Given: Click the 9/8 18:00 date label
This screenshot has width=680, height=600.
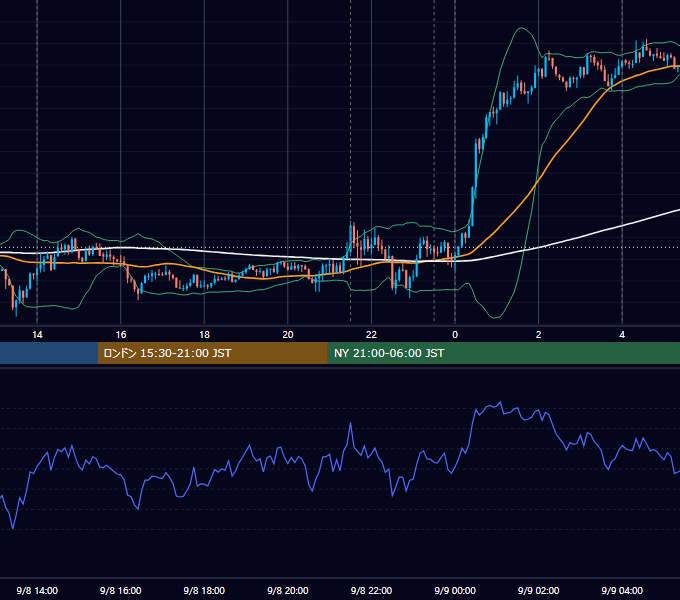Looking at the screenshot, I should (x=204, y=590).
